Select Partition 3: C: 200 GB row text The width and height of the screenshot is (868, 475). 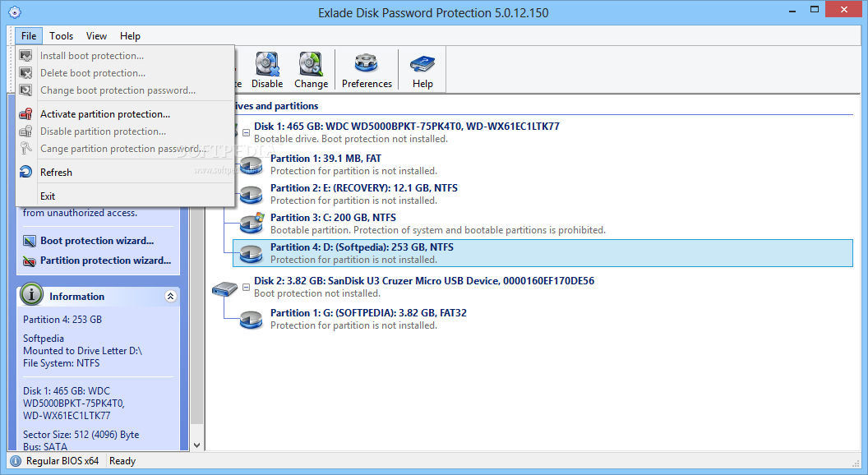[x=333, y=218]
